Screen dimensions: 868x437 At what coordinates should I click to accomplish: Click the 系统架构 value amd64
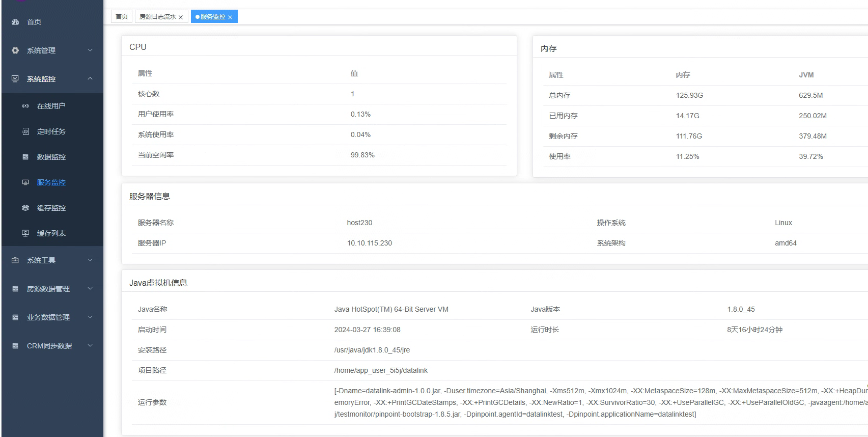pyautogui.click(x=786, y=243)
